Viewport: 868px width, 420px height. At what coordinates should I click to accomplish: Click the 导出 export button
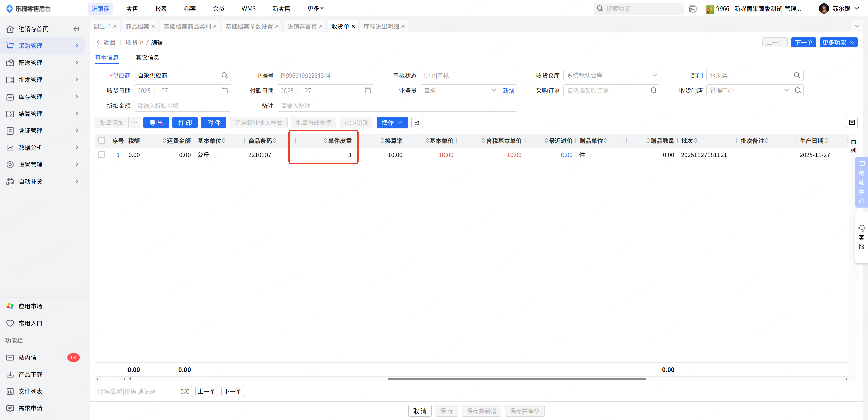pos(156,123)
